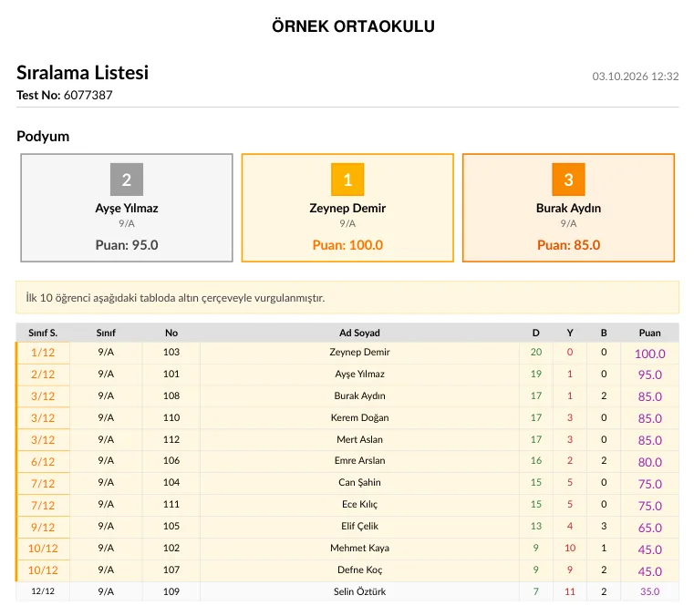The height and width of the screenshot is (616, 694).
Task: Click the 'İlk 10 öğrenci' info notice
Action: 347,298
